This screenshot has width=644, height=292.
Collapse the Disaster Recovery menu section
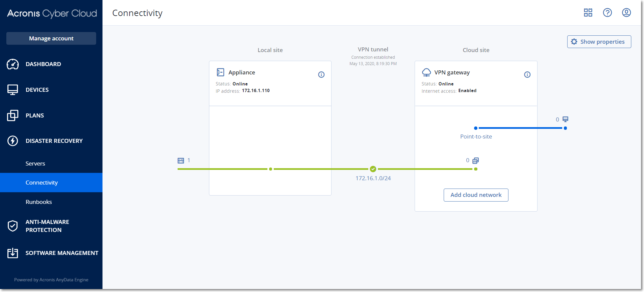[x=54, y=141]
